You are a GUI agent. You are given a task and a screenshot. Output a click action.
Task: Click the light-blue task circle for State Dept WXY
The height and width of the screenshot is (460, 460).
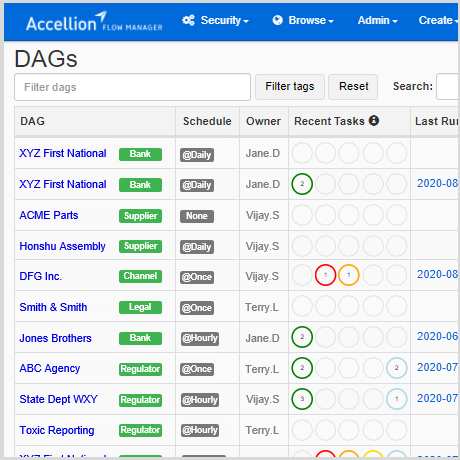tap(397, 399)
